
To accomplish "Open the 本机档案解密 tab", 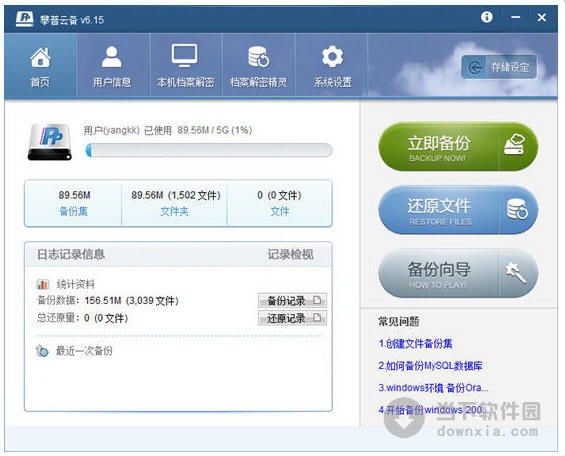I will [185, 65].
